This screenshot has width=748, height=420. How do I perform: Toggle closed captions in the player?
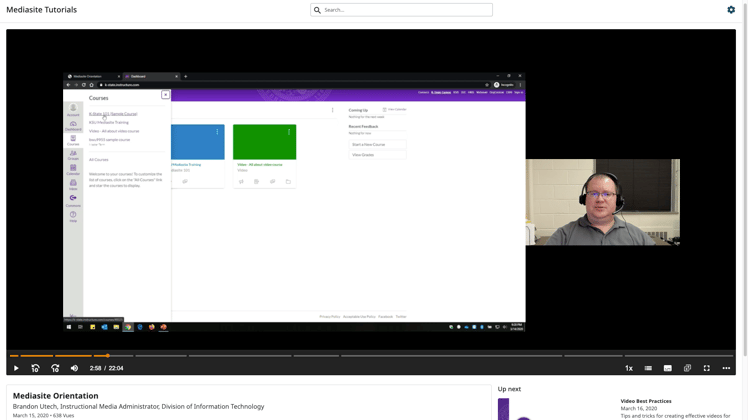[x=667, y=368]
